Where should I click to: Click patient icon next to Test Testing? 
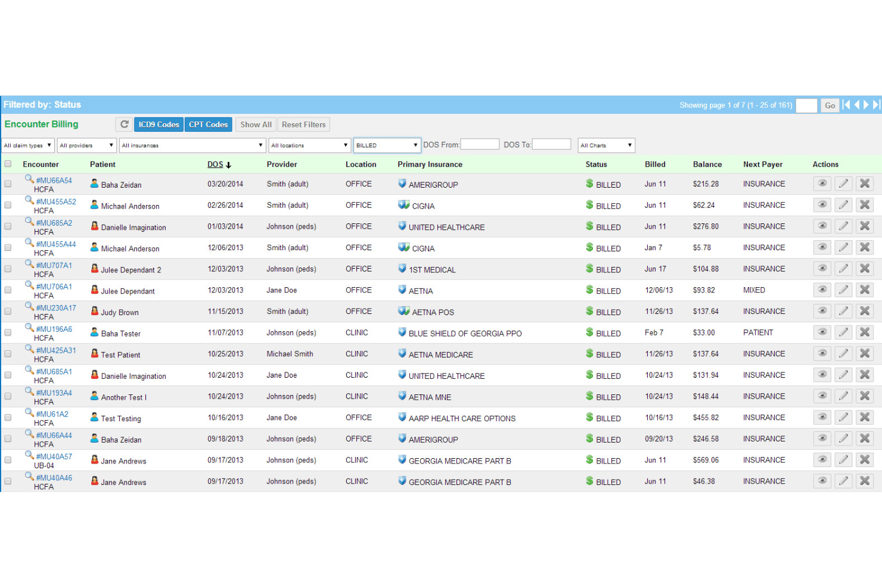94,417
